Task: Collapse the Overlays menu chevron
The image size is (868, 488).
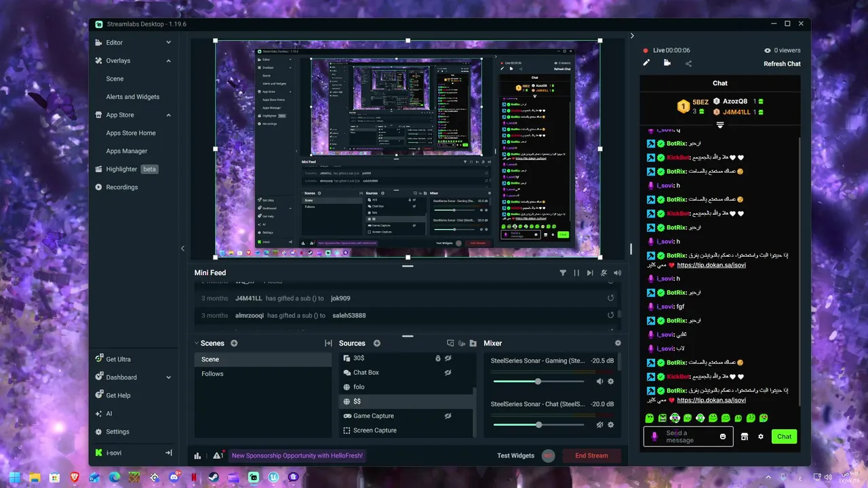Action: click(168, 60)
